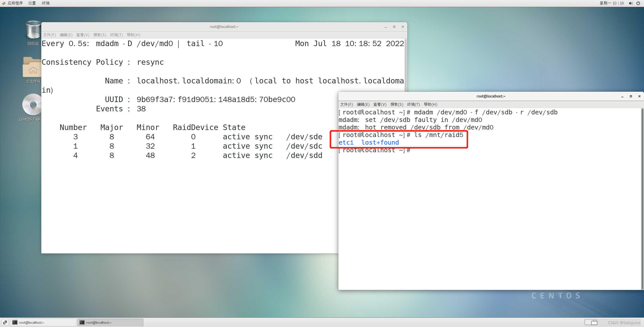
Task: Click the etc1 directory name in output
Action: coord(346,143)
